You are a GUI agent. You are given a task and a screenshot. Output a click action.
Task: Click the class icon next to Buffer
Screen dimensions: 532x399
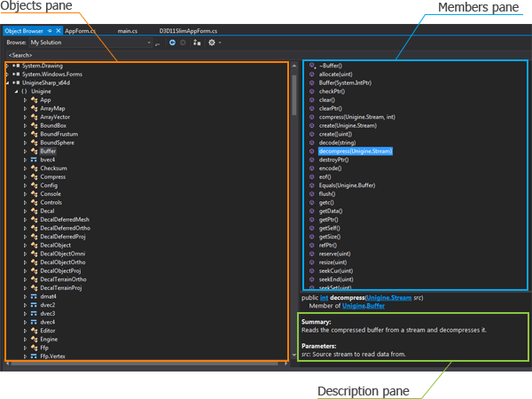(33, 152)
